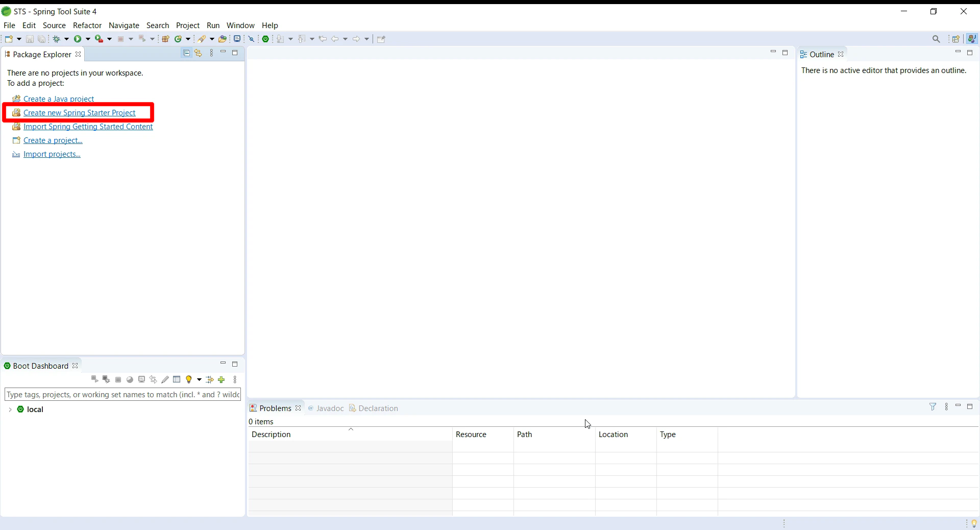Click the Create a project... link
980x530 pixels.
(x=53, y=140)
